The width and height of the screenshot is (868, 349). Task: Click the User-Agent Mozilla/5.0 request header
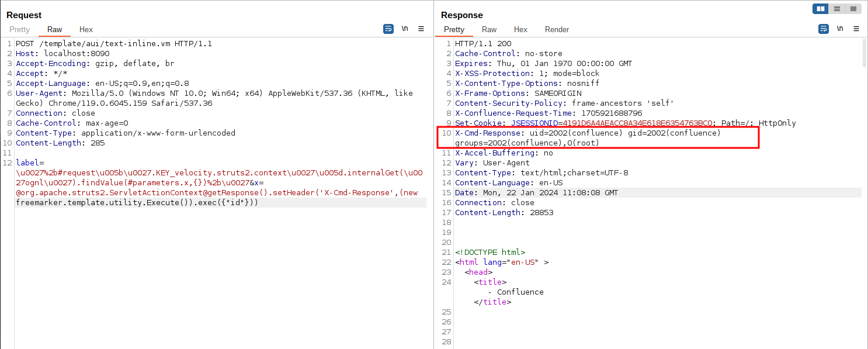point(214,98)
